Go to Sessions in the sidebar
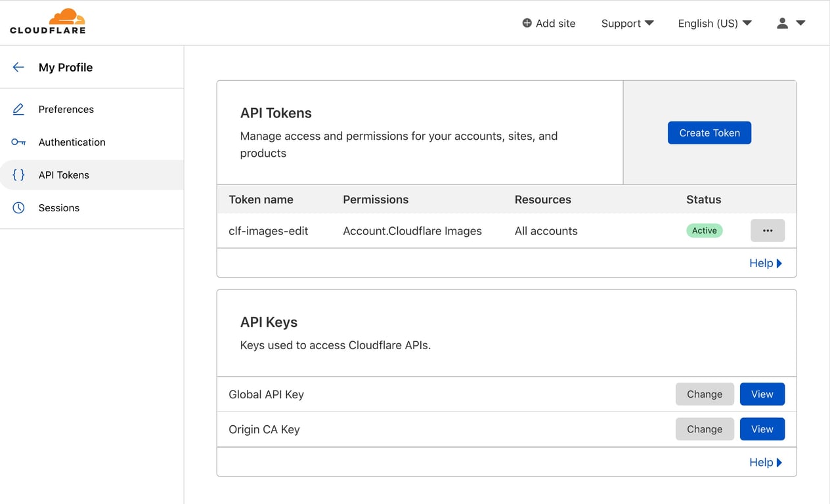Viewport: 830px width, 504px height. [59, 208]
